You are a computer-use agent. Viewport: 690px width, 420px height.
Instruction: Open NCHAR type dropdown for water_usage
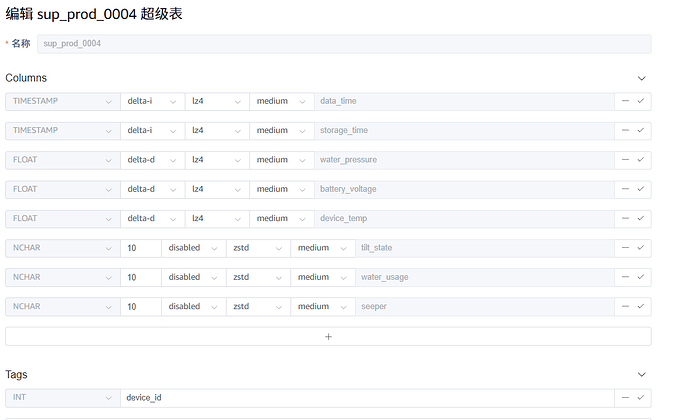coord(62,277)
